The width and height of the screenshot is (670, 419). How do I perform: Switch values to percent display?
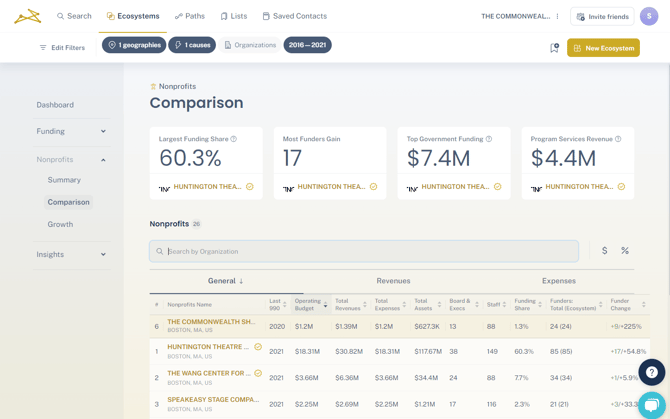click(625, 251)
